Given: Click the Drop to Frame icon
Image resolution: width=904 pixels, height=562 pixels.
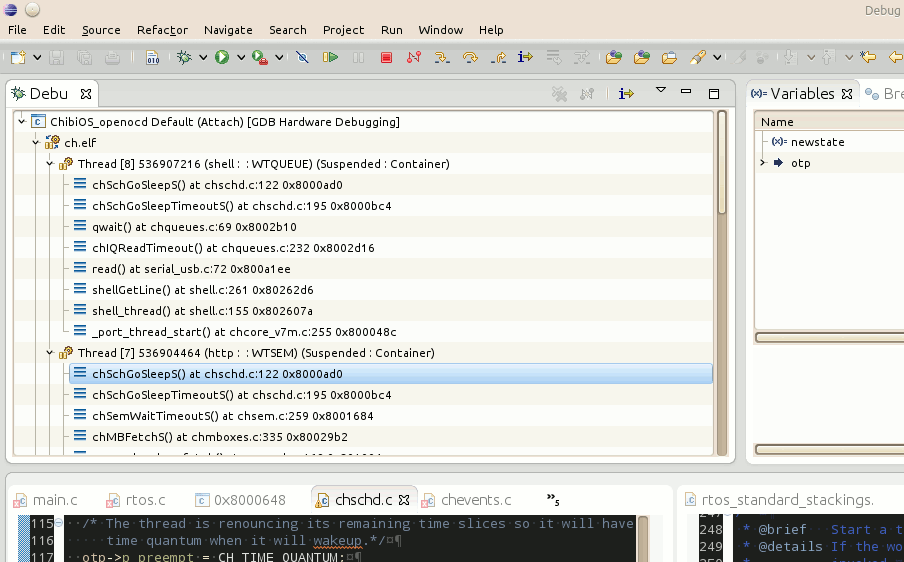Looking at the screenshot, I should tap(554, 57).
